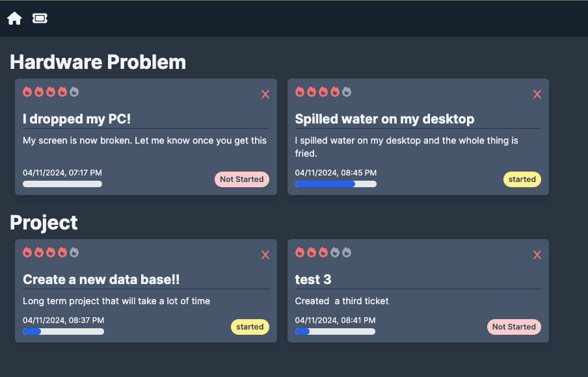This screenshot has width=588, height=377.
Task: Open the ticket icon in navbar
Action: [40, 18]
